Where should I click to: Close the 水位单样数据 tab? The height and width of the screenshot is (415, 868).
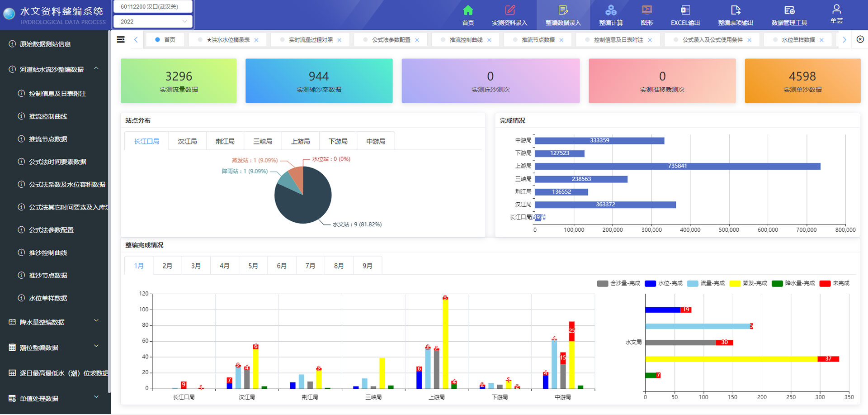tap(822, 40)
